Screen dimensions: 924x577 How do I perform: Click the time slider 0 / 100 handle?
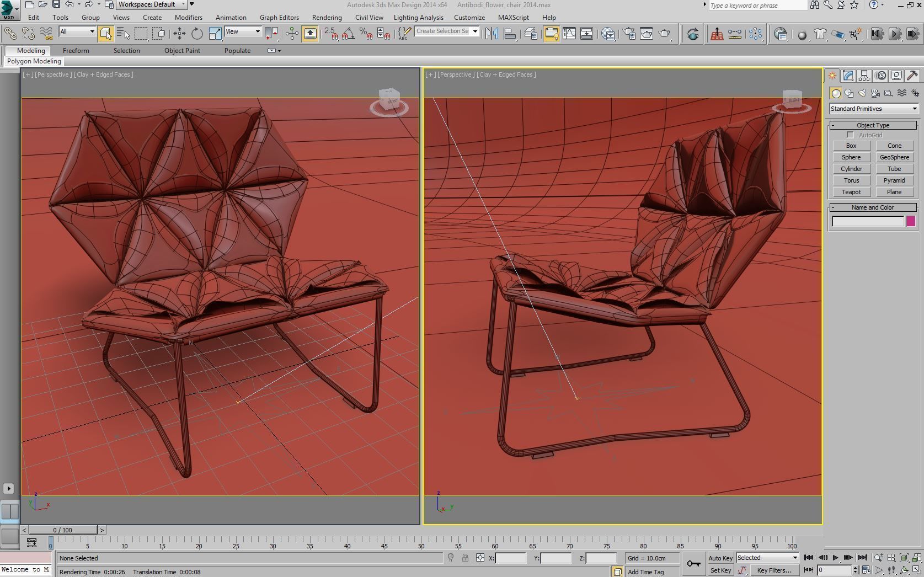point(62,530)
